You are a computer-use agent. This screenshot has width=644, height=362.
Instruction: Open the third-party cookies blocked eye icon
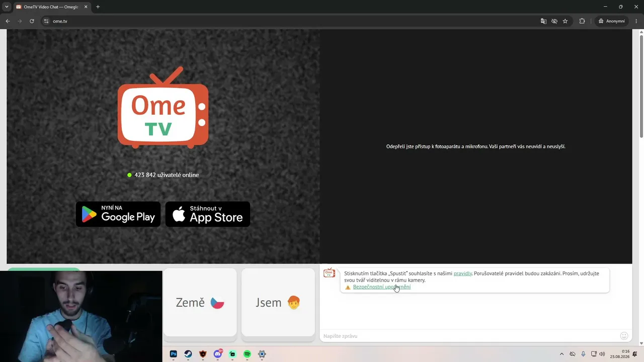pyautogui.click(x=554, y=21)
